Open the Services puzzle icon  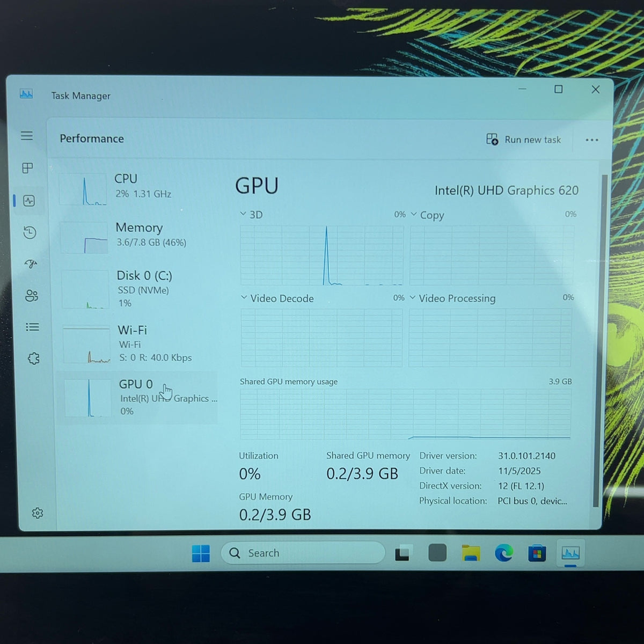pyautogui.click(x=34, y=358)
